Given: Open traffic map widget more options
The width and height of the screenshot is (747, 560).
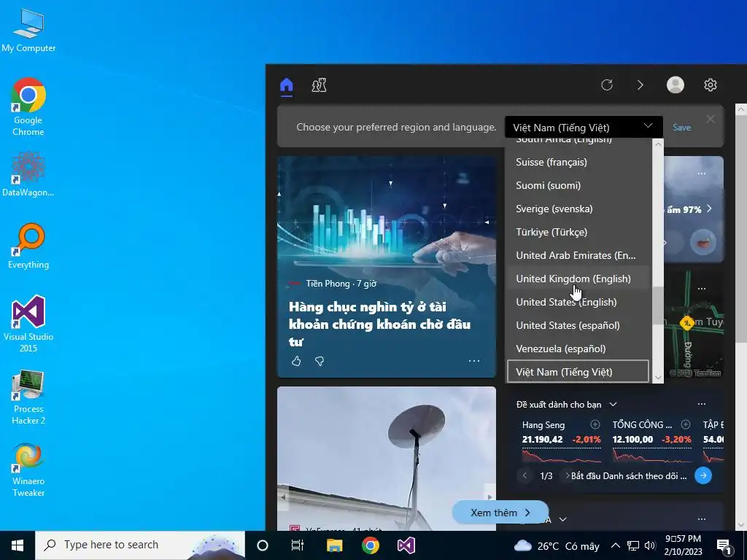Looking at the screenshot, I should tap(702, 289).
